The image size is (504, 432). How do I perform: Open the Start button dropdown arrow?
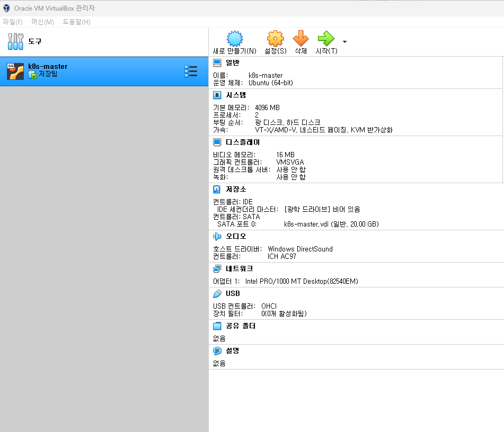pos(344,42)
